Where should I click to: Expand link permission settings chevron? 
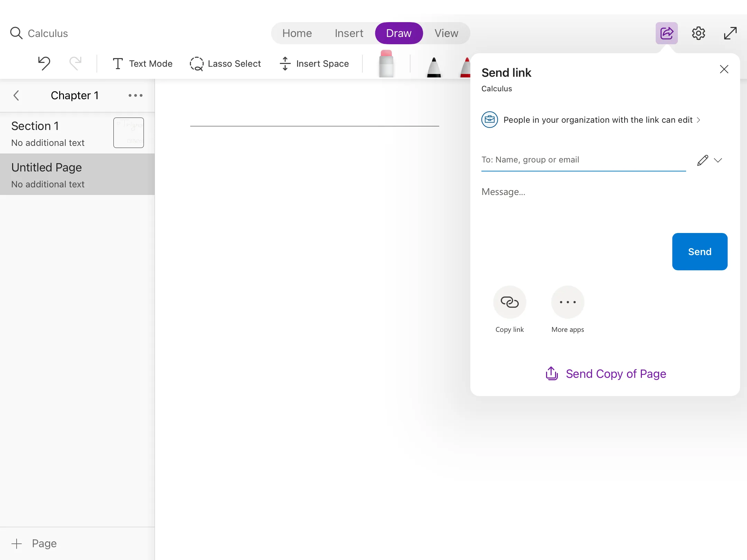(x=698, y=120)
